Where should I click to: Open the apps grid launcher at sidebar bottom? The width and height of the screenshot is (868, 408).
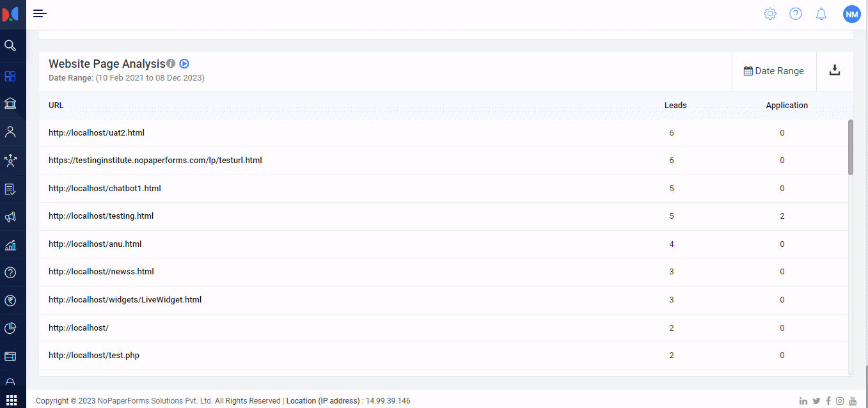click(11, 401)
